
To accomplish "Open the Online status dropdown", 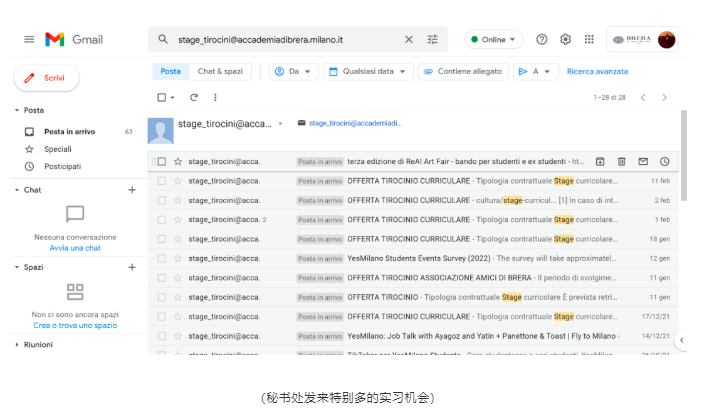I will pos(493,39).
